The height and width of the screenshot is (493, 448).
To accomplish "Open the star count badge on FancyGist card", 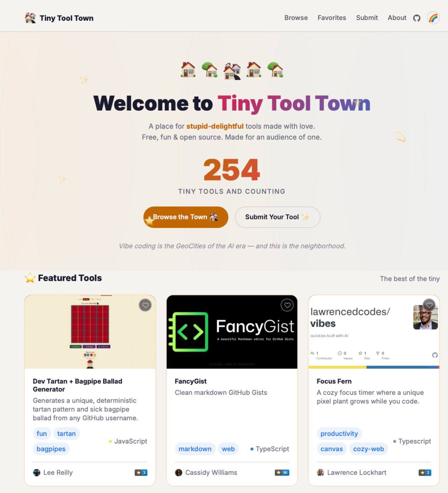I will [x=282, y=473].
